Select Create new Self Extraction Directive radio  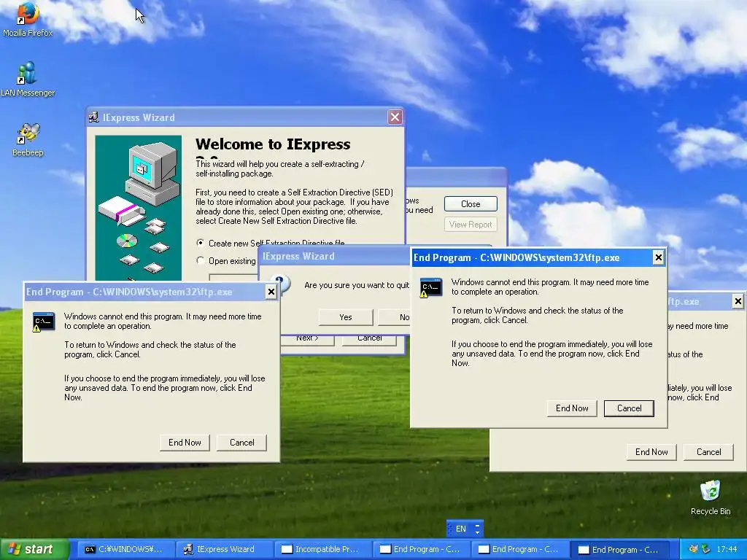point(201,243)
